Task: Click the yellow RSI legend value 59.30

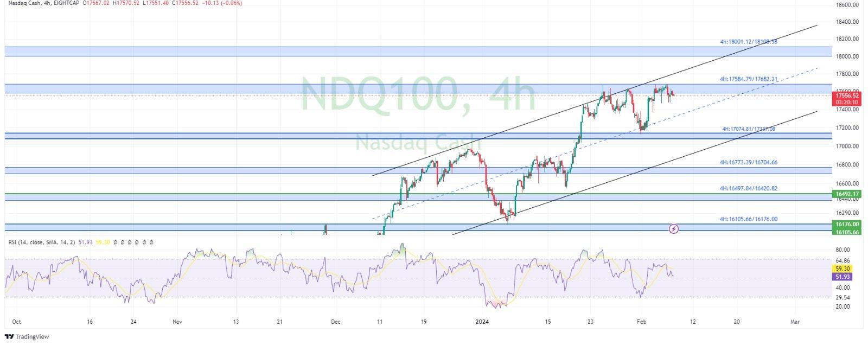Action: tap(103, 242)
